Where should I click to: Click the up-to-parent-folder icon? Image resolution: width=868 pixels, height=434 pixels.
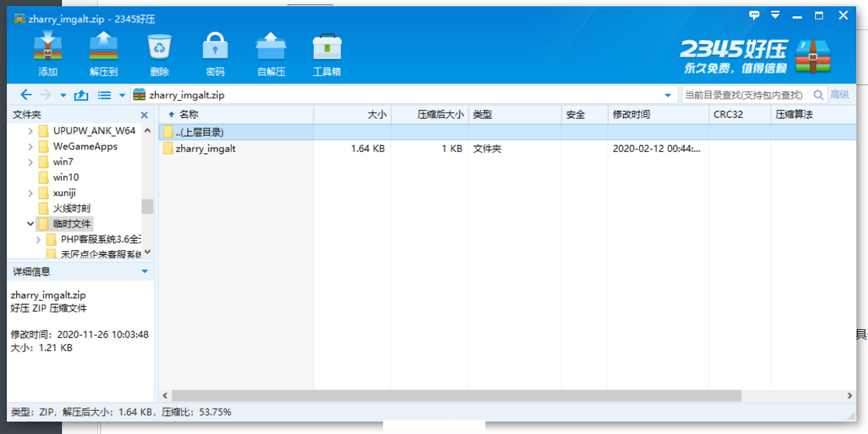[81, 94]
